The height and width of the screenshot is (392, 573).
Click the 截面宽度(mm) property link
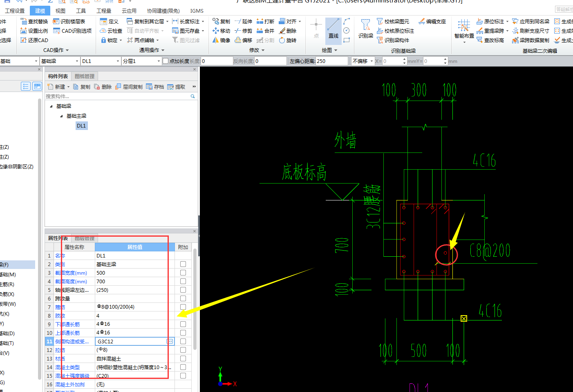click(71, 273)
